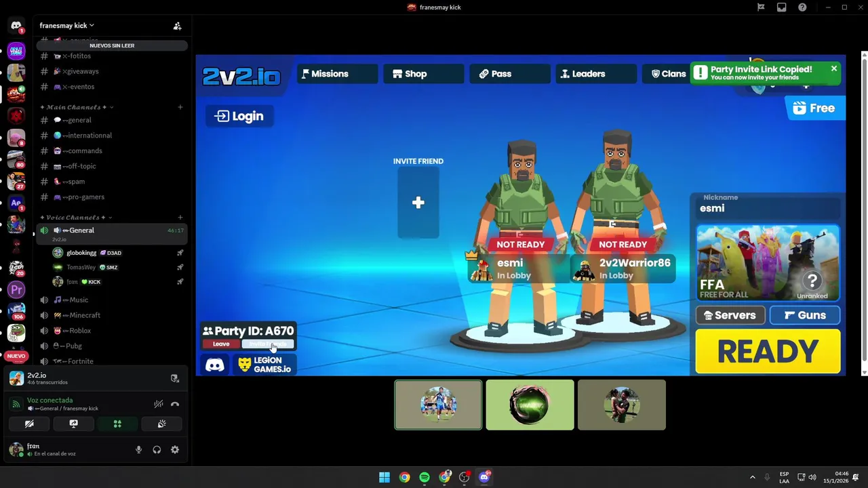
Task: Click the red Leave party button
Action: pos(221,344)
